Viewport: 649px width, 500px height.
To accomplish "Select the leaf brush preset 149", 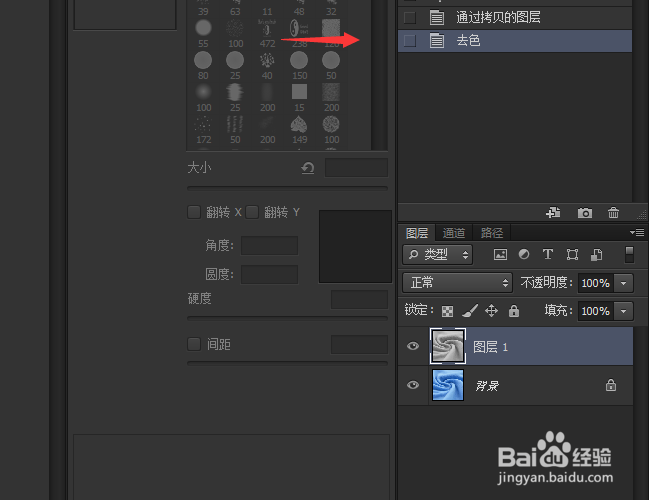I will pyautogui.click(x=299, y=124).
